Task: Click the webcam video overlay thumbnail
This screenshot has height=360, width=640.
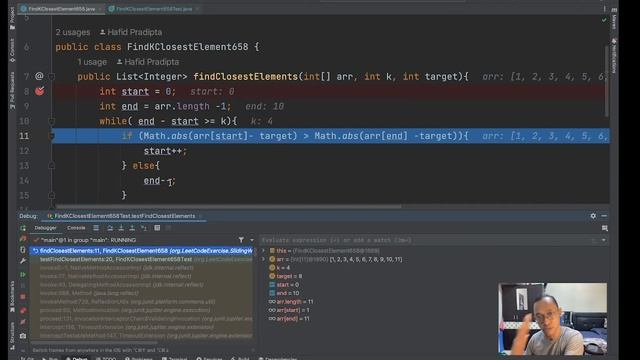Action: point(553,319)
